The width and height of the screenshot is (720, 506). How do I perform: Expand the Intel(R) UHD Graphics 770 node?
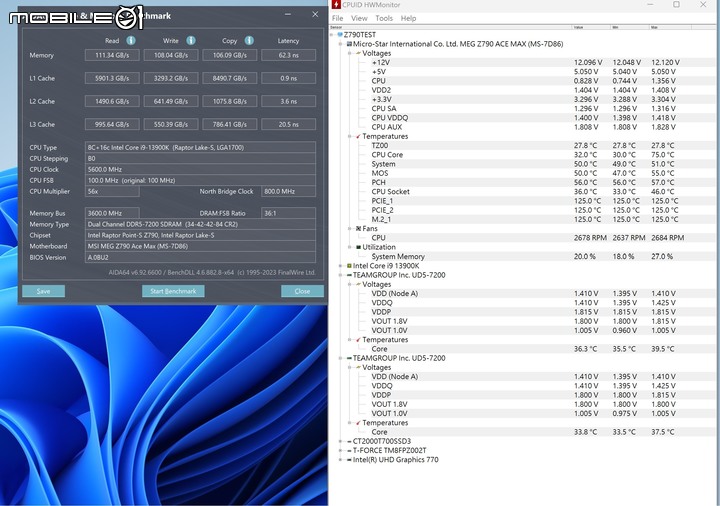pos(341,460)
